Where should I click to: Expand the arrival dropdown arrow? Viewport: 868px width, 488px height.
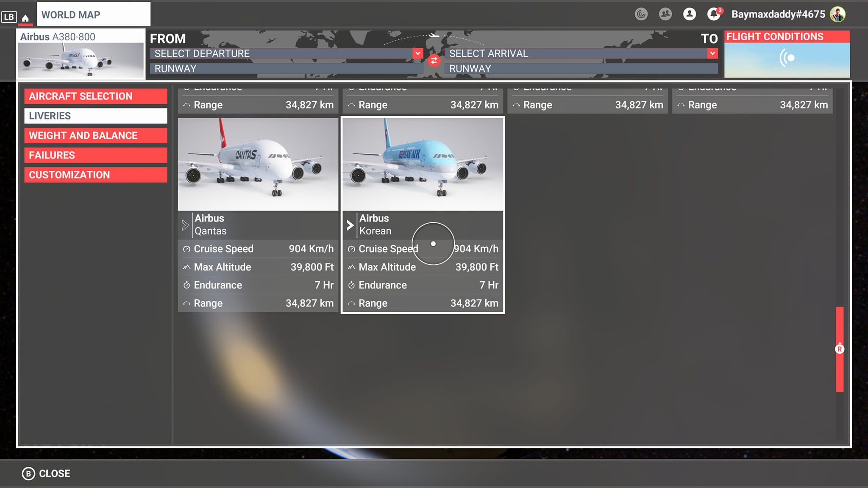[712, 53]
